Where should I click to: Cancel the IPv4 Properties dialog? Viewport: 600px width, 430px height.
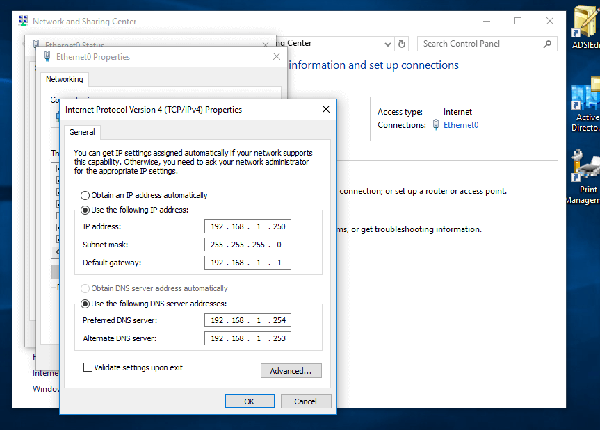click(x=306, y=401)
